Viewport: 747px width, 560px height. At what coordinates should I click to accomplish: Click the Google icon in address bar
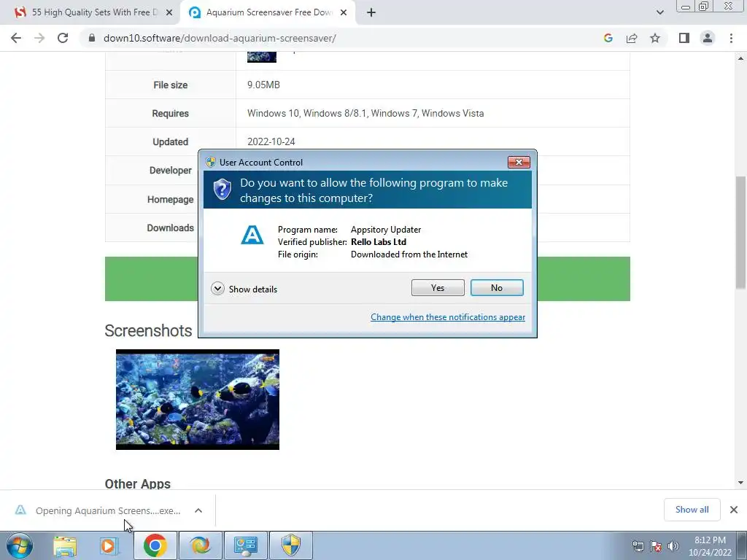coord(608,38)
